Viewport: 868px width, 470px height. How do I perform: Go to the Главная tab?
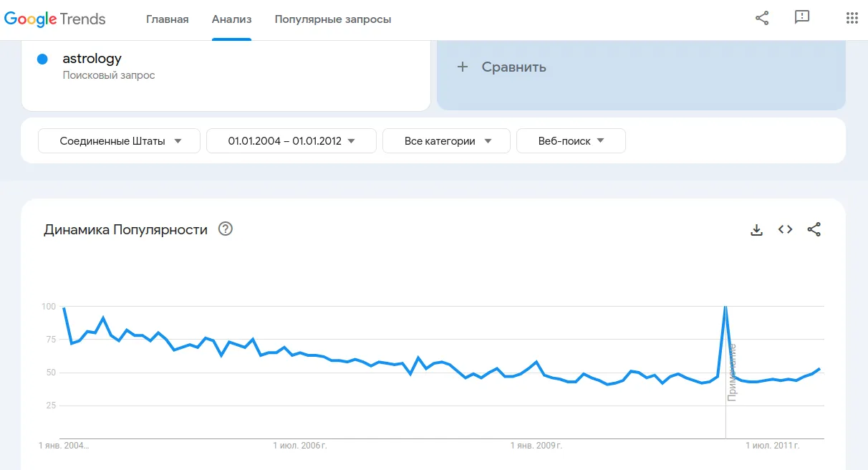click(x=167, y=19)
